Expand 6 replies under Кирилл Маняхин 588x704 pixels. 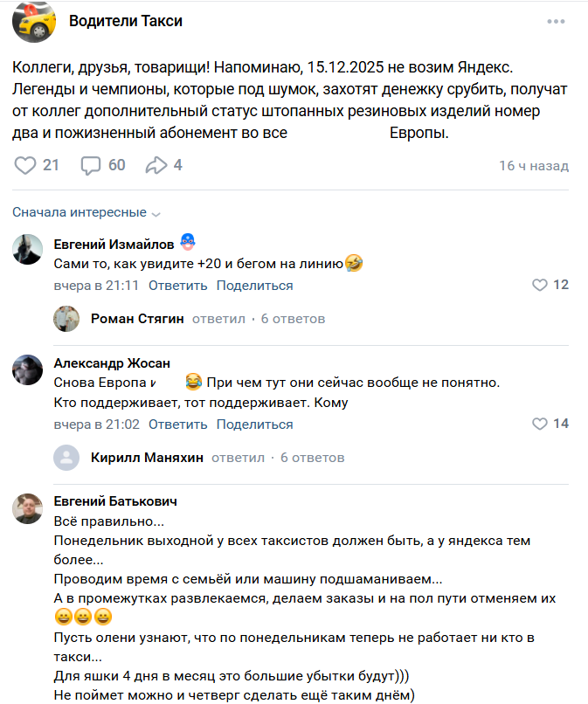pyautogui.click(x=312, y=458)
